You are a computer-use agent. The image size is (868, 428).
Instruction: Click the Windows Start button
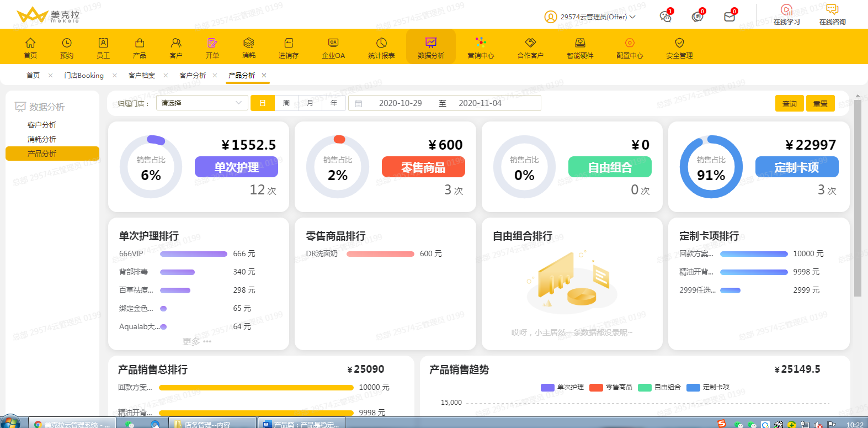point(10,422)
